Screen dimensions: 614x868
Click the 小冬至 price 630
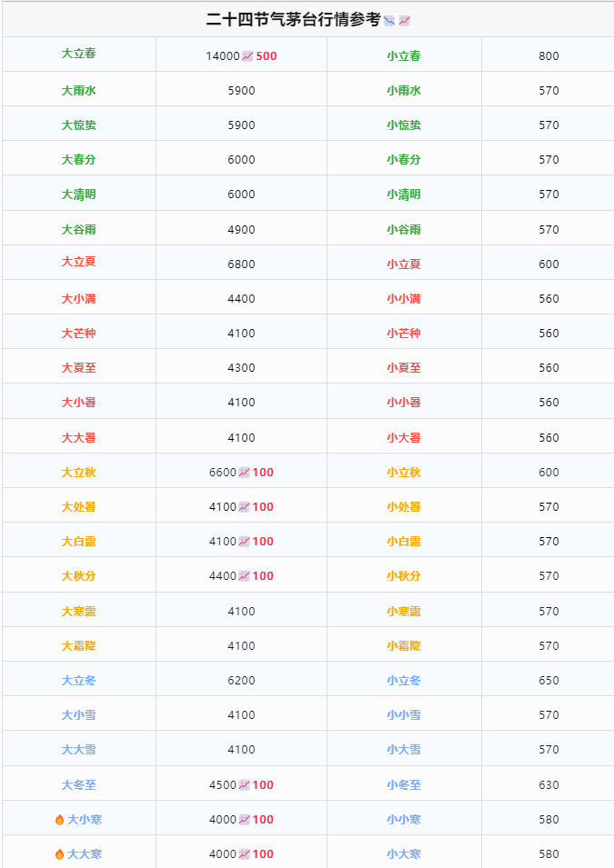click(549, 785)
